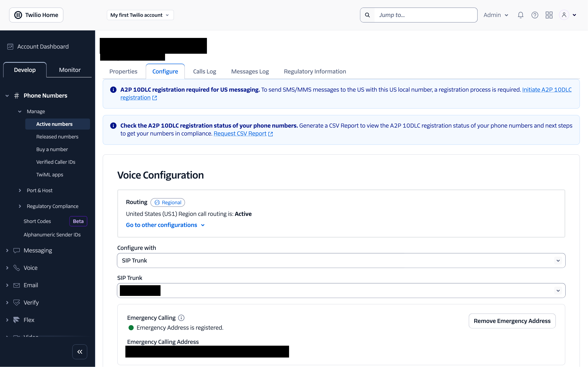Switch to the Monitor sidebar tab
The height and width of the screenshot is (367, 588).
70,70
